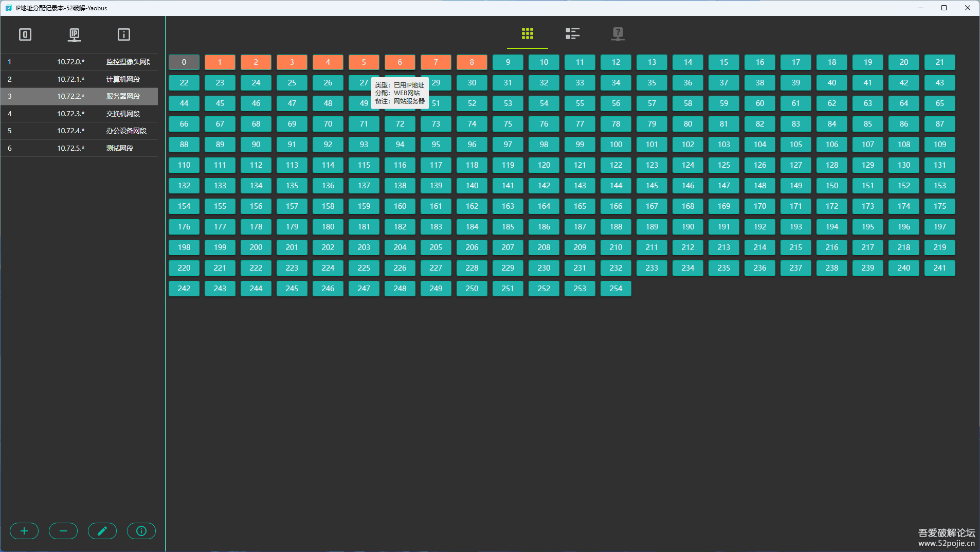
Task: Open the help question-mark icon tab
Action: (x=618, y=34)
